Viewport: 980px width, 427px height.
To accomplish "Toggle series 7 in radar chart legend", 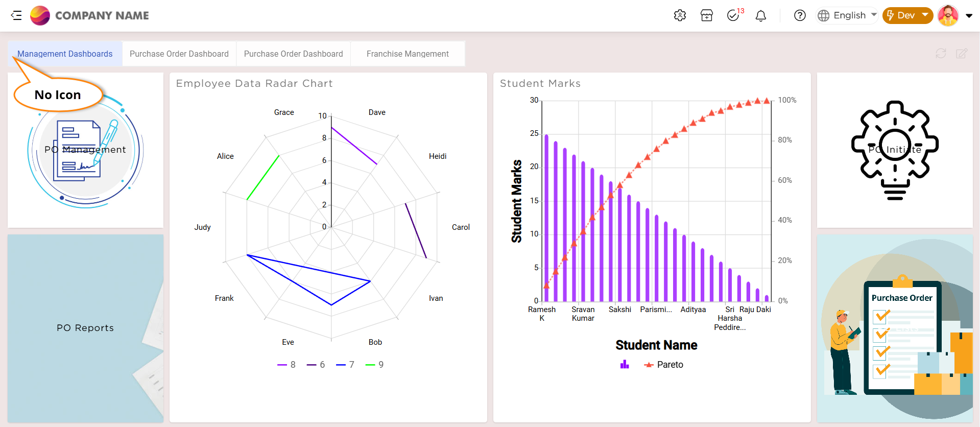I will [345, 365].
